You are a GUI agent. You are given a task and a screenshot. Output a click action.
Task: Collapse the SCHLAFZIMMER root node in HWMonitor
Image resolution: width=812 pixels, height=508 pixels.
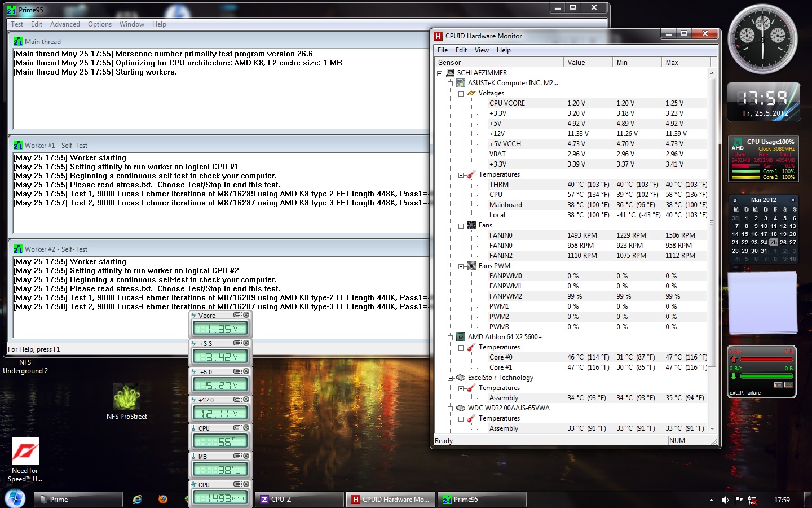coord(439,73)
